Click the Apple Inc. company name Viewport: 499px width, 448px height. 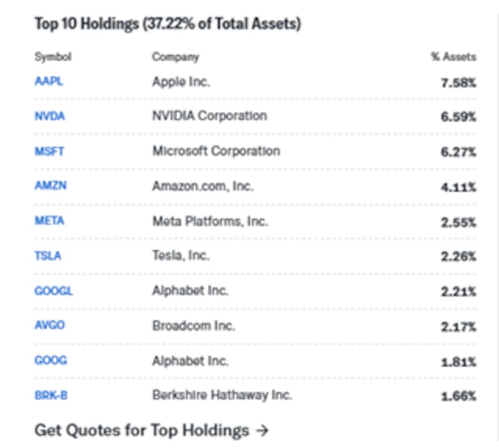coord(181,82)
